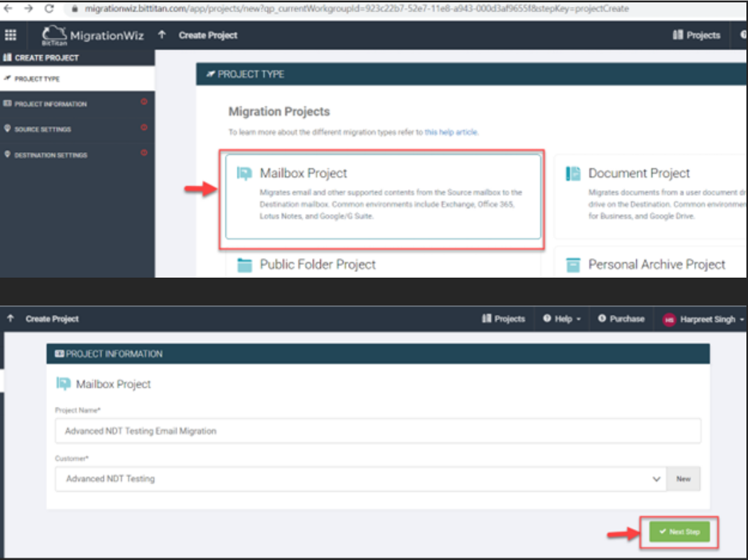Open the Harpreet Singh account menu
Image resolution: width=748 pixels, height=560 pixels.
click(x=704, y=319)
